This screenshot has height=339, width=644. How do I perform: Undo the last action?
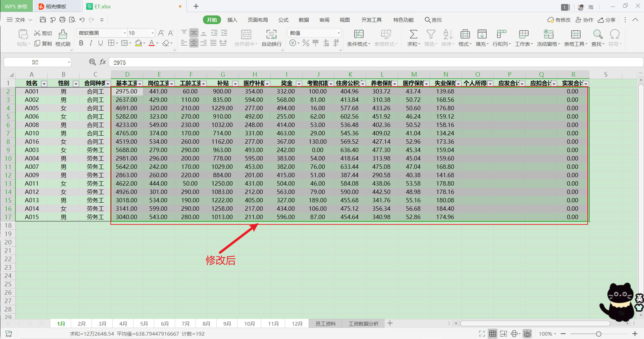click(x=82, y=20)
